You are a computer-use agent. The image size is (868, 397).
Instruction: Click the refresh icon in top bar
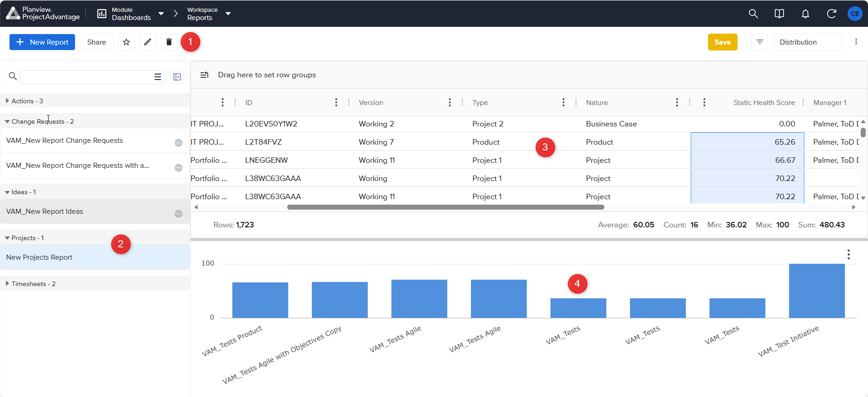point(831,14)
